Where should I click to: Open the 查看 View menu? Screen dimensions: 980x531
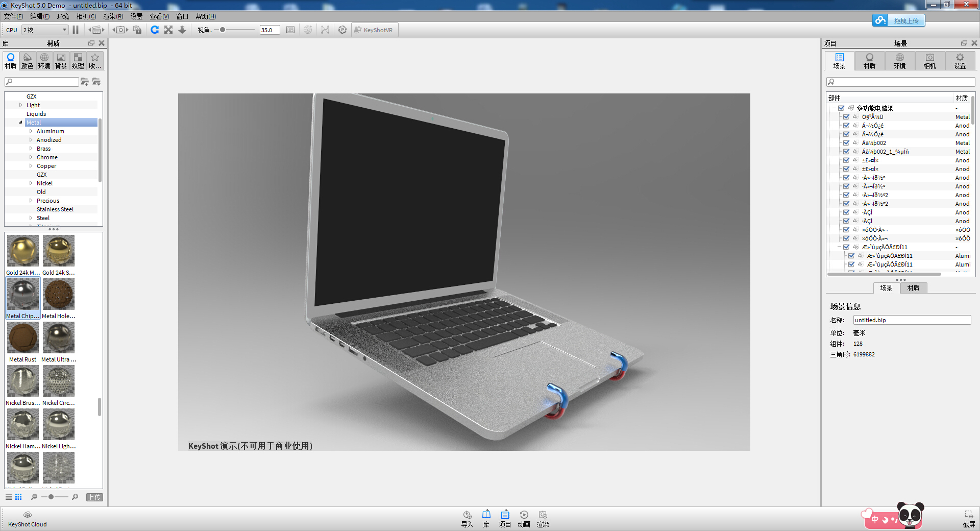[159, 16]
